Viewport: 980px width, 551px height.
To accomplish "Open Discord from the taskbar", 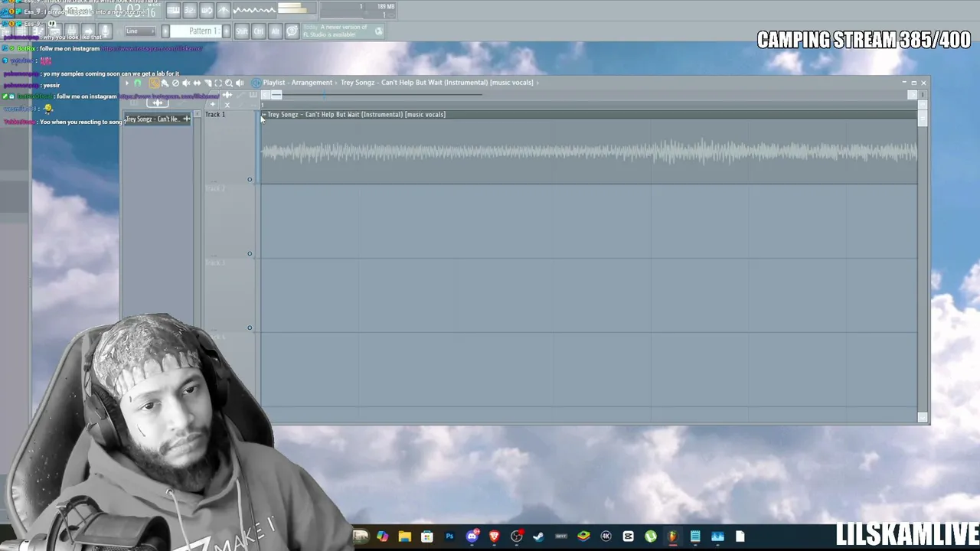I will pyautogui.click(x=472, y=536).
